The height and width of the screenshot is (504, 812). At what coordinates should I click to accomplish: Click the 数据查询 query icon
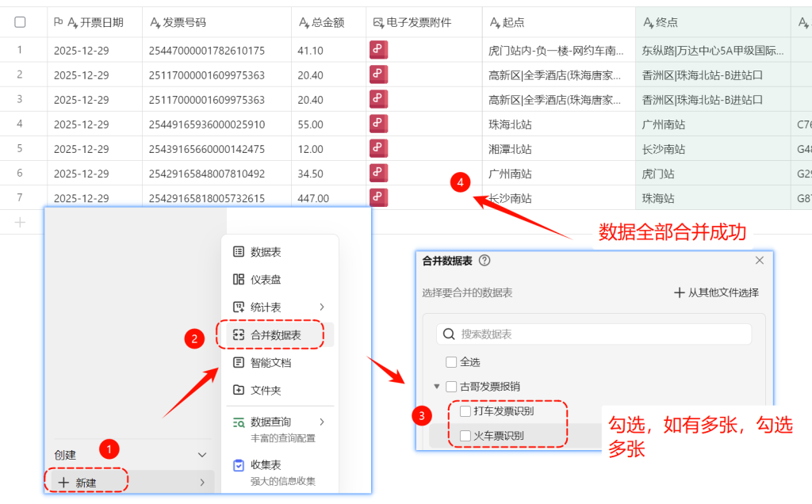[238, 422]
